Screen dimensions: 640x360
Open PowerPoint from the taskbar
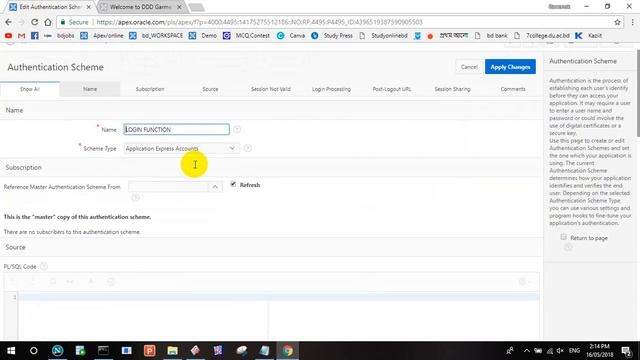pos(149,351)
